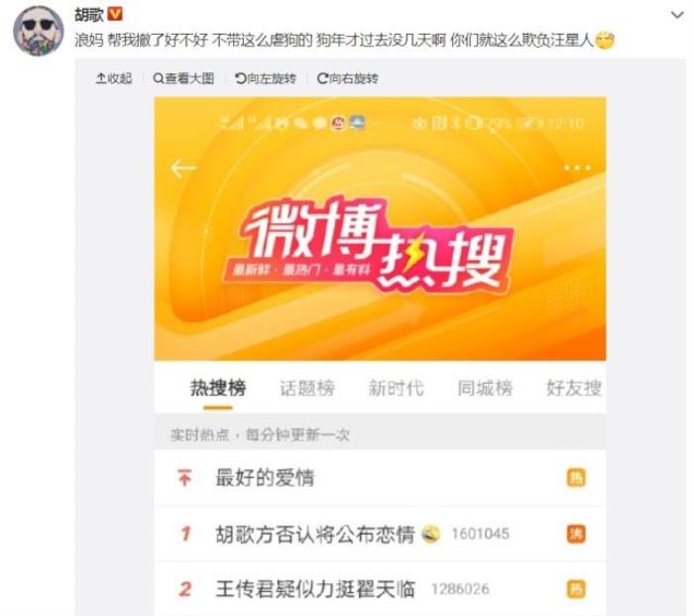Viewport: 694px width, 616px height.
Task: Click the orange verified V badge
Action: [115, 15]
